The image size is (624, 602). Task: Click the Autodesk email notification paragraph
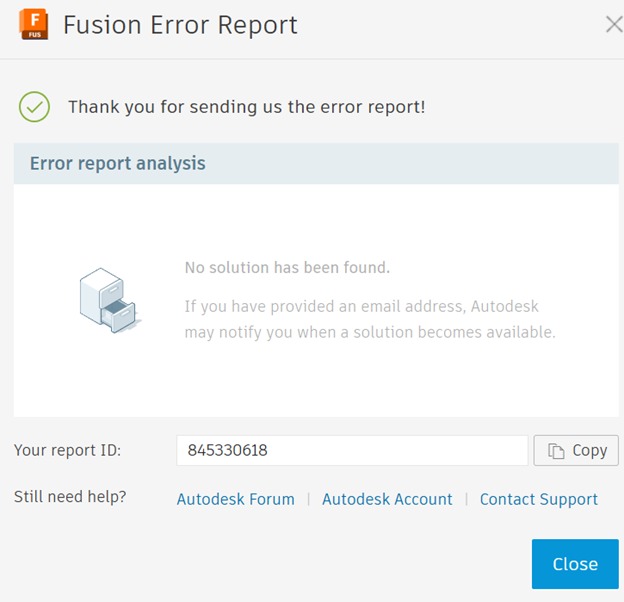click(x=369, y=318)
